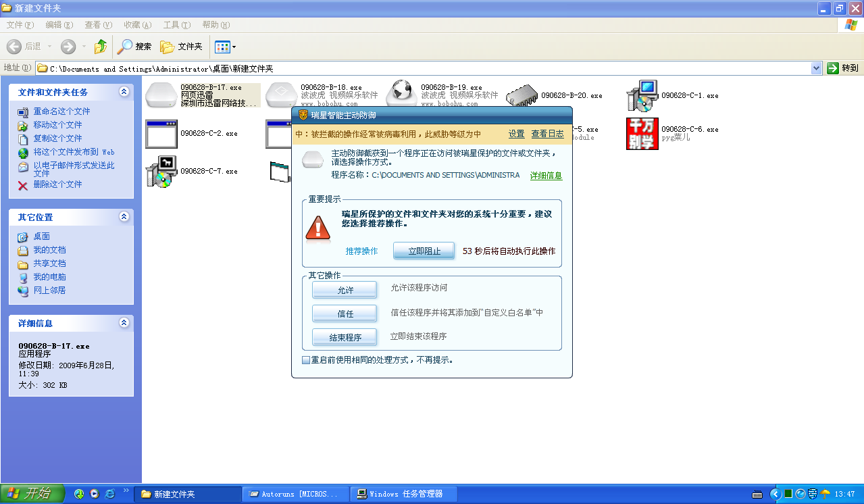
Task: Open the 查看(V) menu
Action: [98, 25]
